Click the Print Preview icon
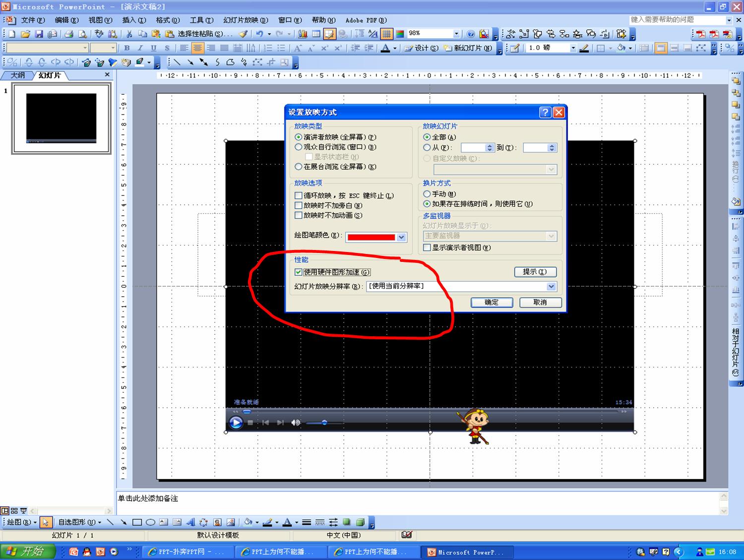The image size is (744, 560). coord(82,34)
